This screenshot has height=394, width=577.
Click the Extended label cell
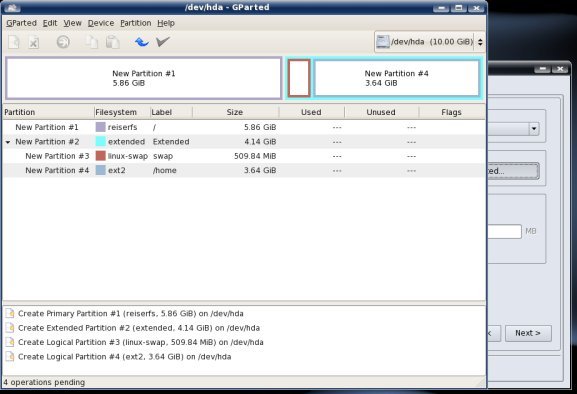171,142
